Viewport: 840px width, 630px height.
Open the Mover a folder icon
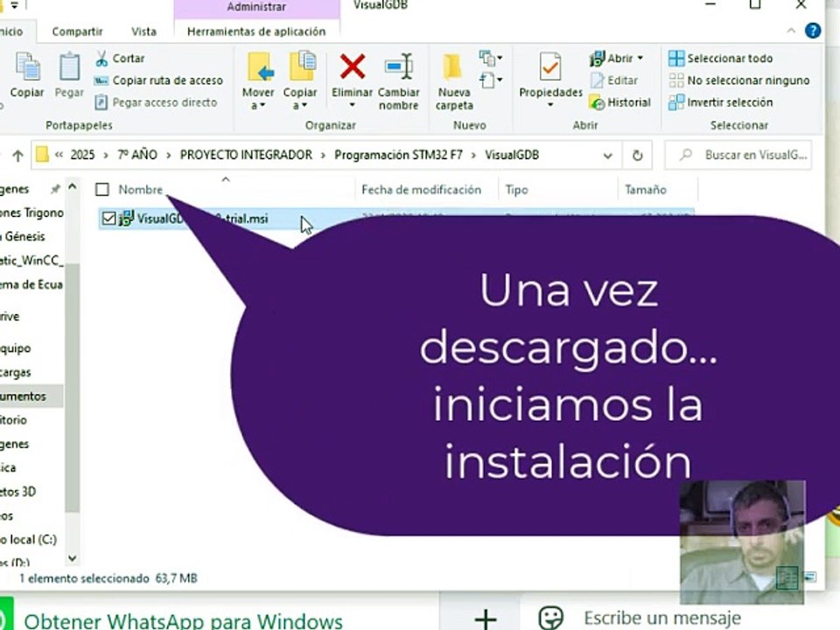[261, 67]
